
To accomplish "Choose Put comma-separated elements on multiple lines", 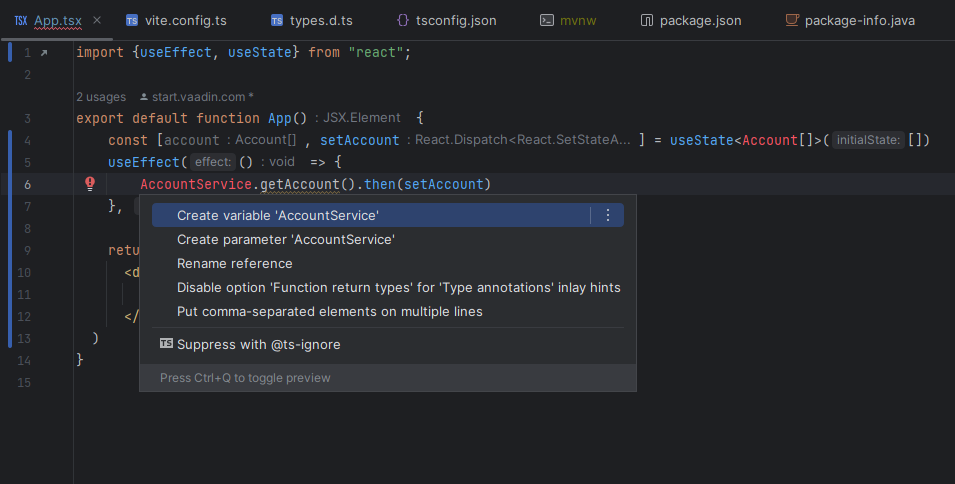I will [x=330, y=311].
